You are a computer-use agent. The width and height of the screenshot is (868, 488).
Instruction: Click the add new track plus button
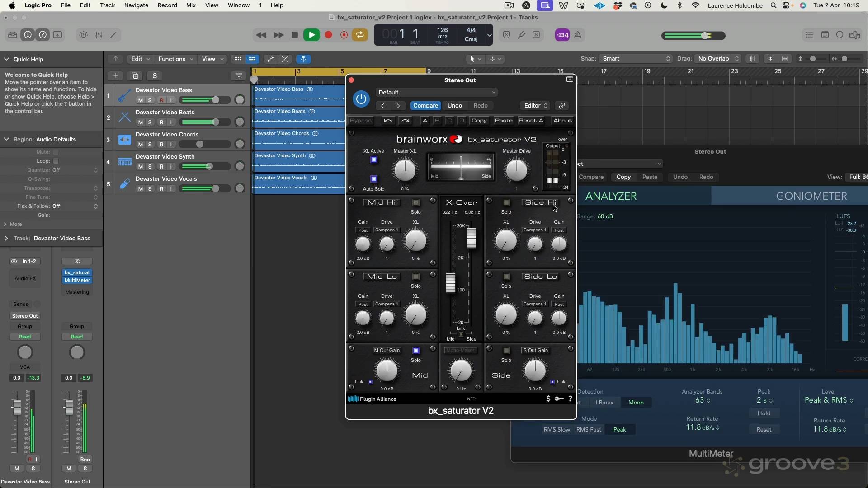[x=116, y=76]
